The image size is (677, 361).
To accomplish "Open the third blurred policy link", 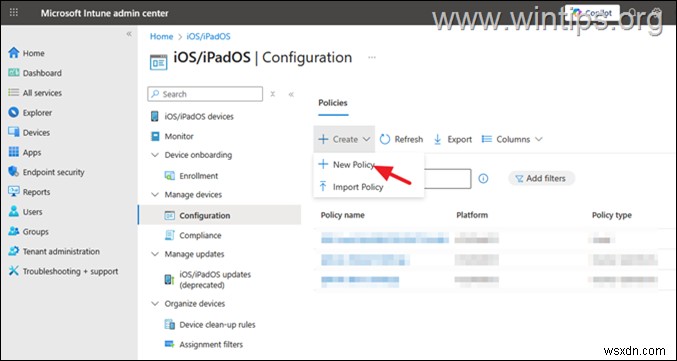I will click(360, 281).
